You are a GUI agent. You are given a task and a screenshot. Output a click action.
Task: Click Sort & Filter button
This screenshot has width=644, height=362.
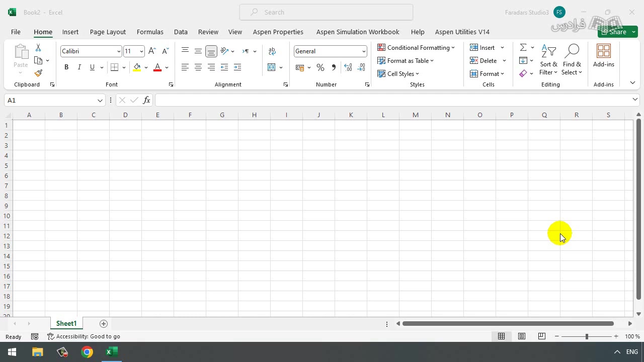point(548,60)
